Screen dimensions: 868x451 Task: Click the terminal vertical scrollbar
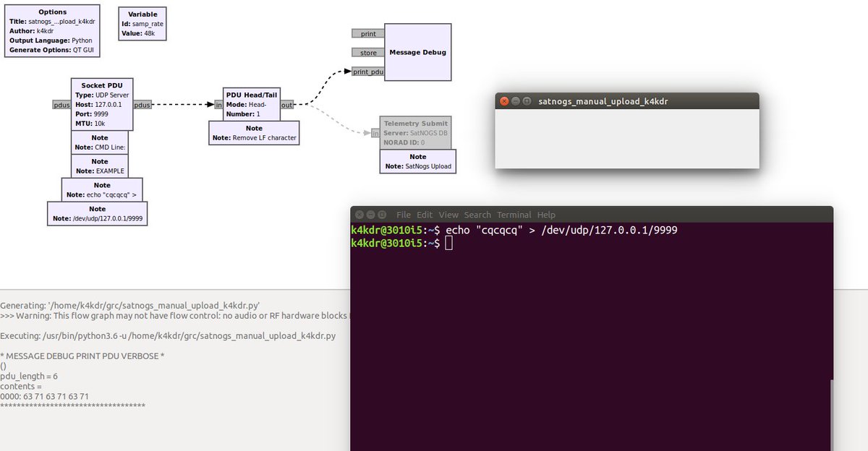pos(830,415)
